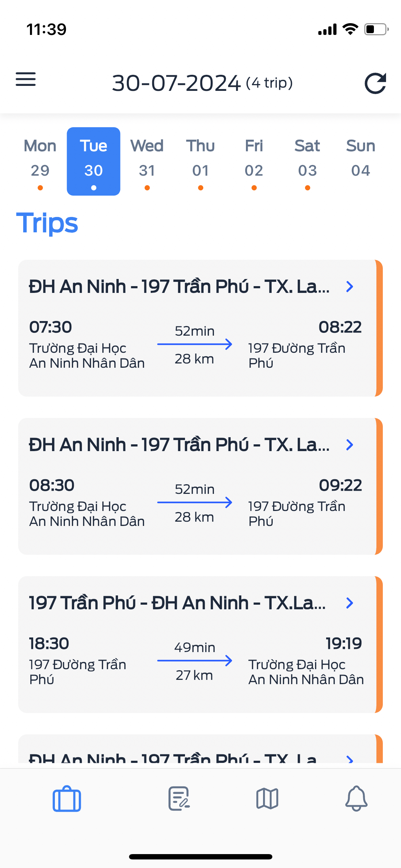Viewport: 401px width, 868px height.
Task: Select the highlighted Tuesday 30 day
Action: 93,161
